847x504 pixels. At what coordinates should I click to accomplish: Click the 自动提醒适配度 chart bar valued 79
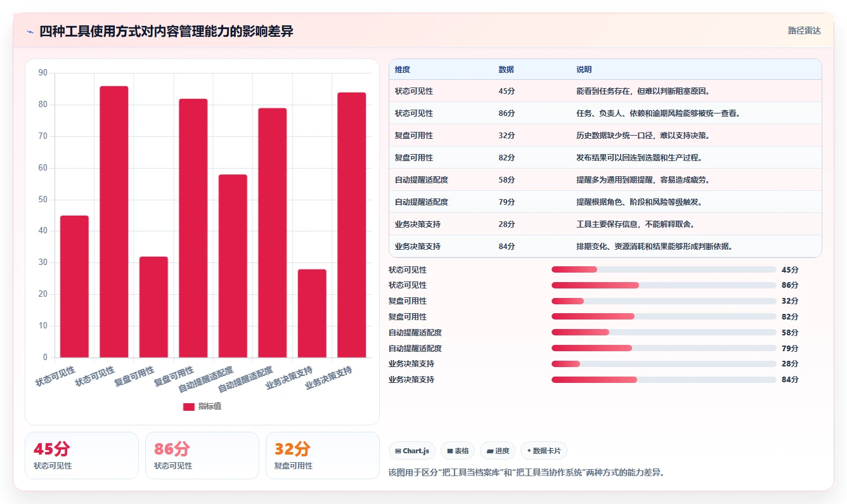click(273, 233)
